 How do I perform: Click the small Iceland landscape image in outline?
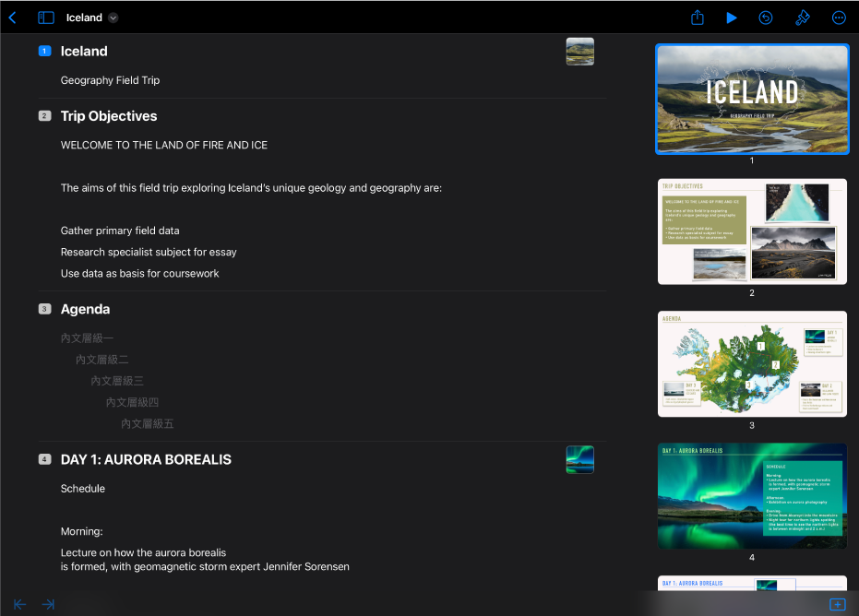tap(579, 52)
